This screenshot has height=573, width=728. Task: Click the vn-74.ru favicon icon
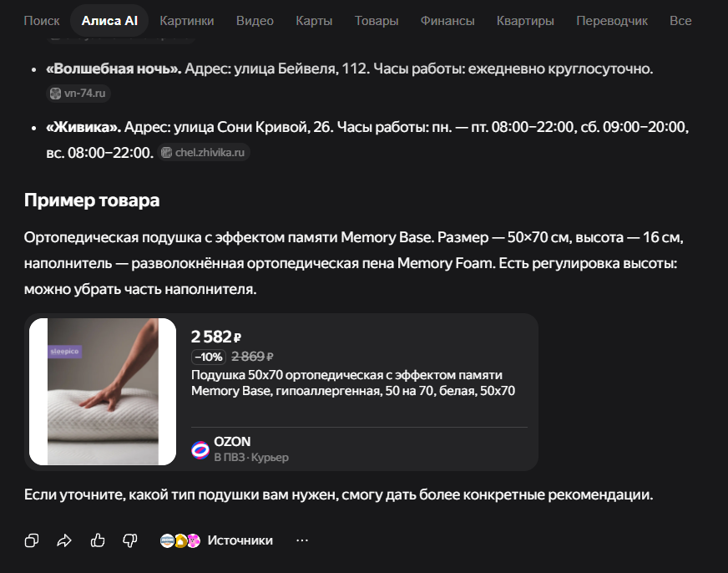coord(55,94)
